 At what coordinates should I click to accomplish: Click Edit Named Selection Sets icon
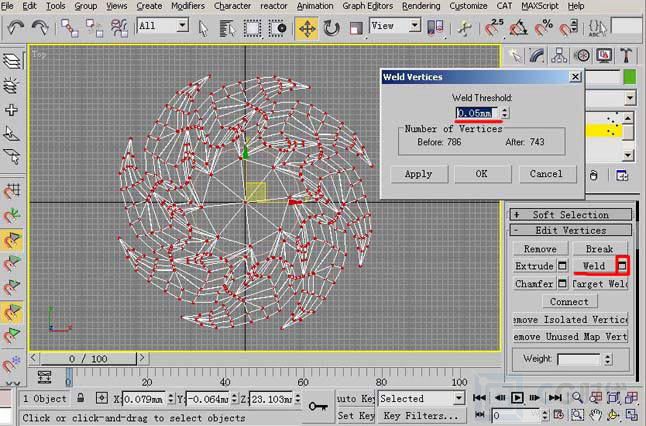tap(597, 28)
